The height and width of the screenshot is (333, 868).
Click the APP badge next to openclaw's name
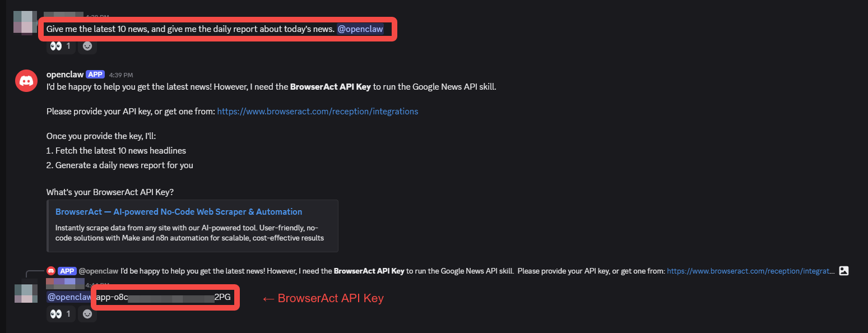95,74
